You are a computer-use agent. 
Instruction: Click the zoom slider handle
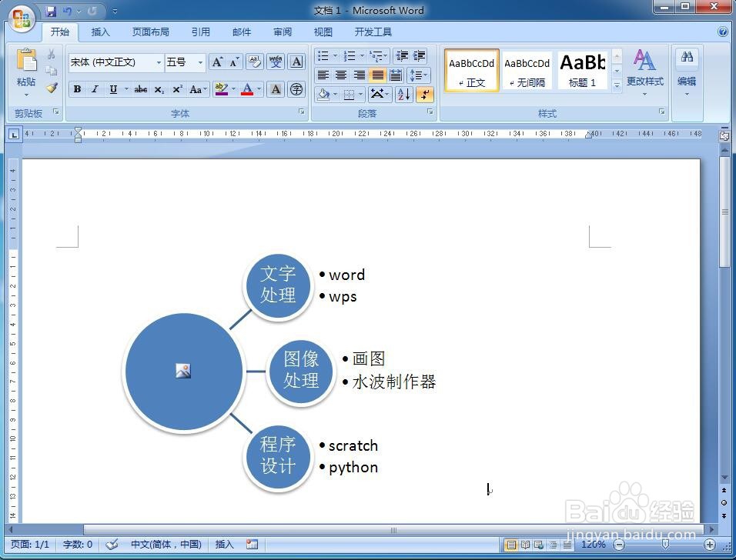[x=664, y=544]
